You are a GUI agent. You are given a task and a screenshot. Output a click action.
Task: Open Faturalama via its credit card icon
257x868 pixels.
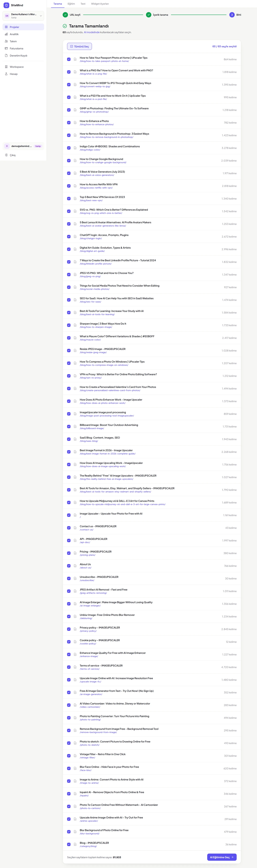(x=6, y=49)
